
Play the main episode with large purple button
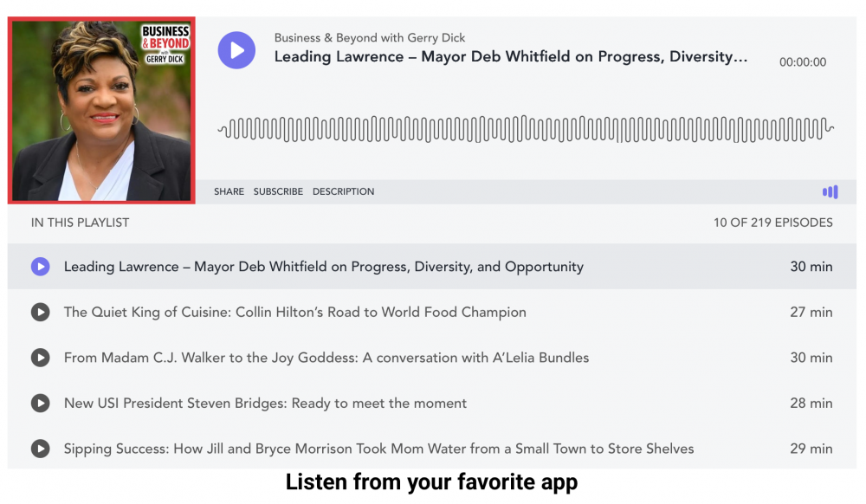pyautogui.click(x=236, y=50)
